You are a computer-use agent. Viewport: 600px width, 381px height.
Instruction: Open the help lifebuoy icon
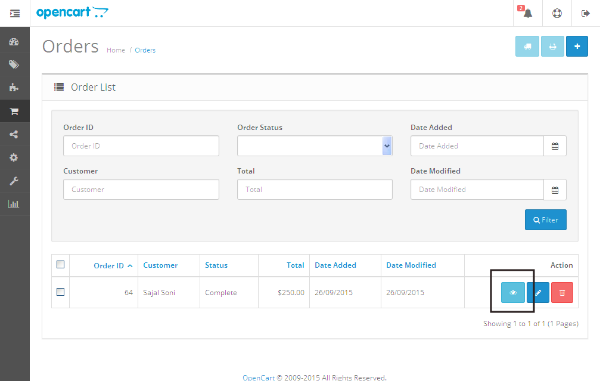[x=557, y=13]
